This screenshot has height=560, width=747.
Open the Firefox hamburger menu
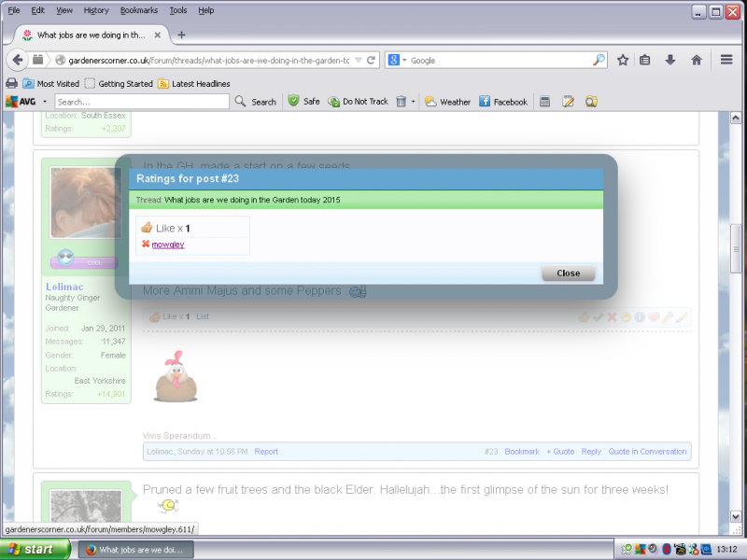pos(726,60)
